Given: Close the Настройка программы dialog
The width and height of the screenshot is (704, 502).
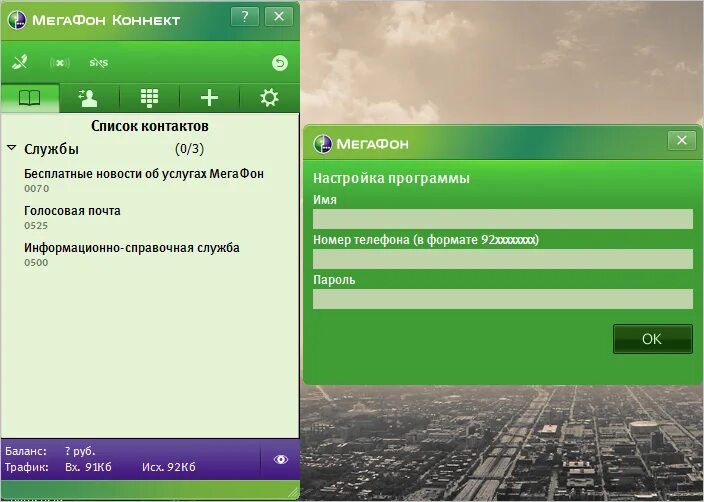Looking at the screenshot, I should click(682, 141).
